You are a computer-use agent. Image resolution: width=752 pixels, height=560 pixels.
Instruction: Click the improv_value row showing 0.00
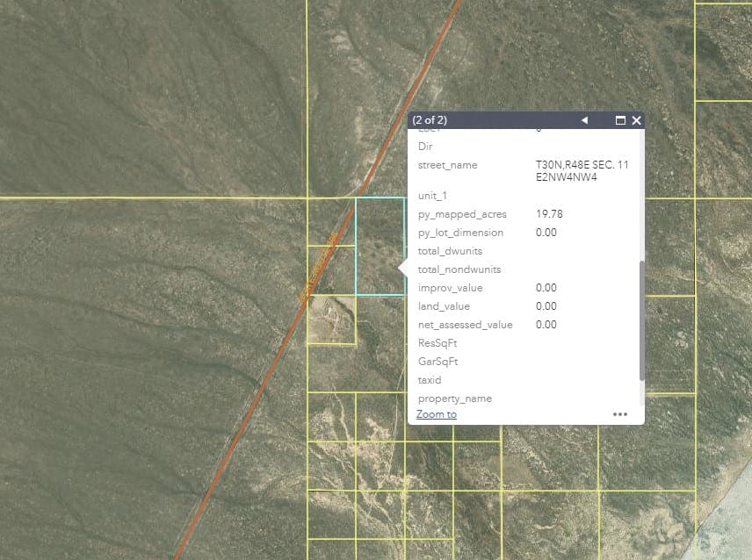[x=546, y=287]
